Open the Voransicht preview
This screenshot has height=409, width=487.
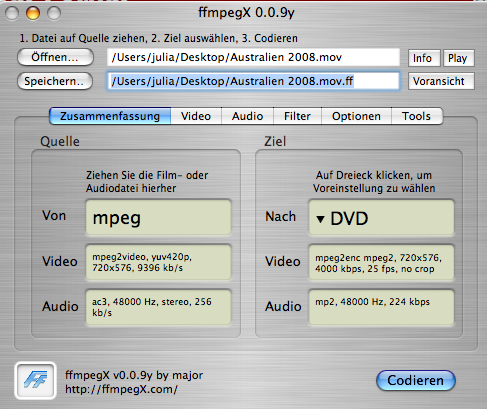[x=441, y=81]
